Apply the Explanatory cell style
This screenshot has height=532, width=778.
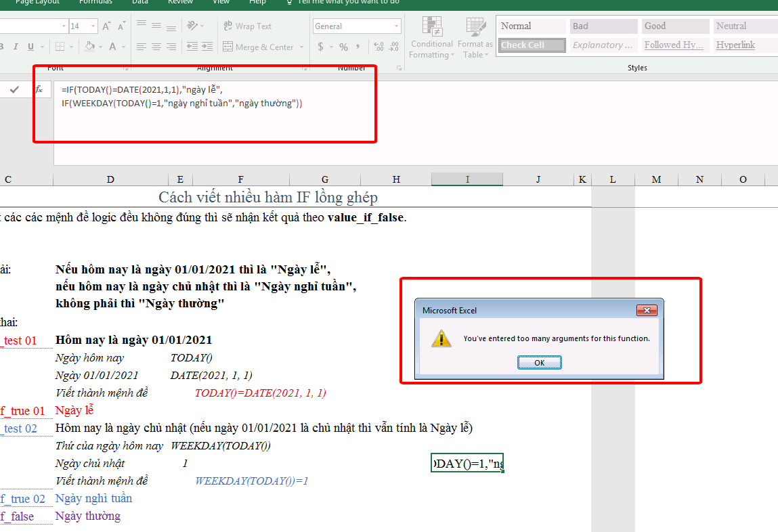(x=603, y=45)
